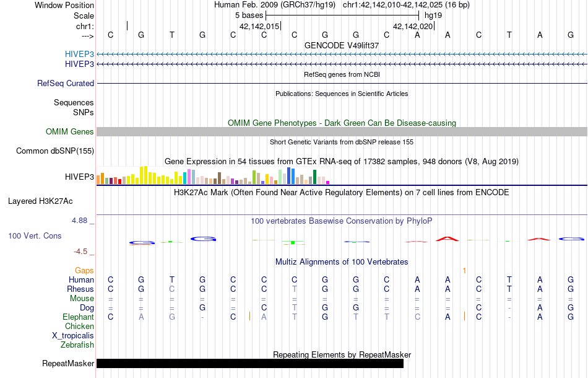
Task: Click the base T in the Human row after G
Action: (x=171, y=279)
